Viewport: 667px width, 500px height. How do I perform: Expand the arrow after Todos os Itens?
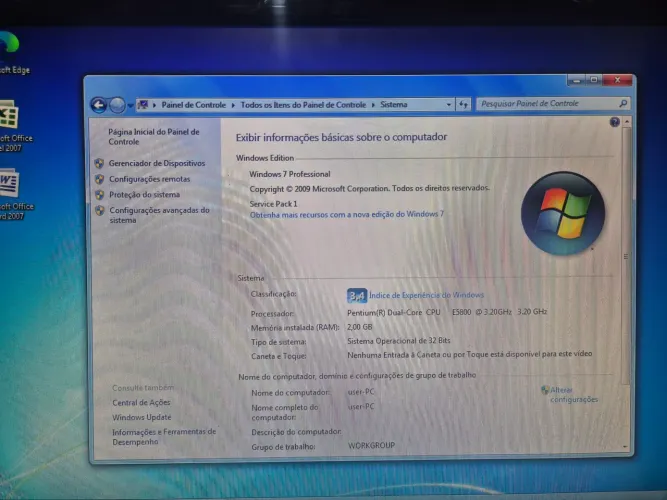tap(373, 105)
